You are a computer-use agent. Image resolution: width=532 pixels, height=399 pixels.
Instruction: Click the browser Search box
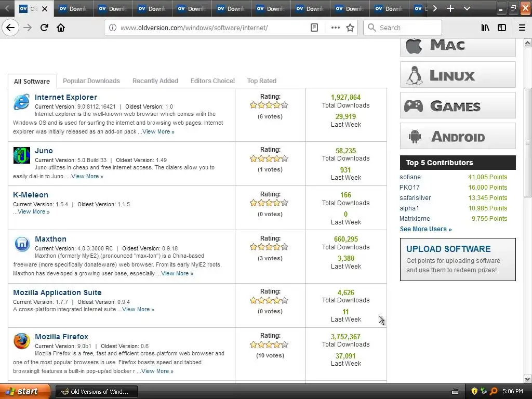click(403, 28)
